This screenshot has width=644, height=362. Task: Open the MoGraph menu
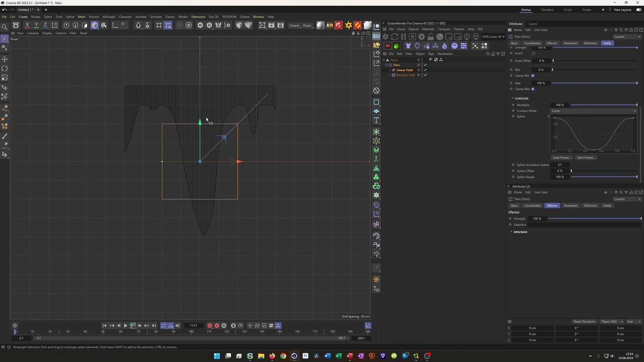pyautogui.click(x=109, y=17)
